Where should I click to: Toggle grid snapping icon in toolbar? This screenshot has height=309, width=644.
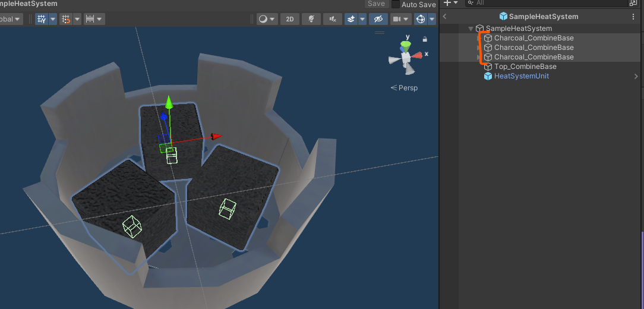click(65, 19)
